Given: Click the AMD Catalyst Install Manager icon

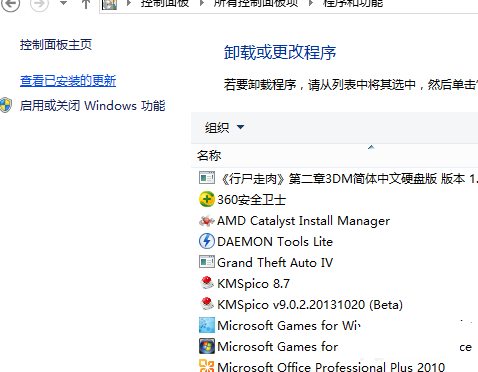Looking at the screenshot, I should click(207, 221).
